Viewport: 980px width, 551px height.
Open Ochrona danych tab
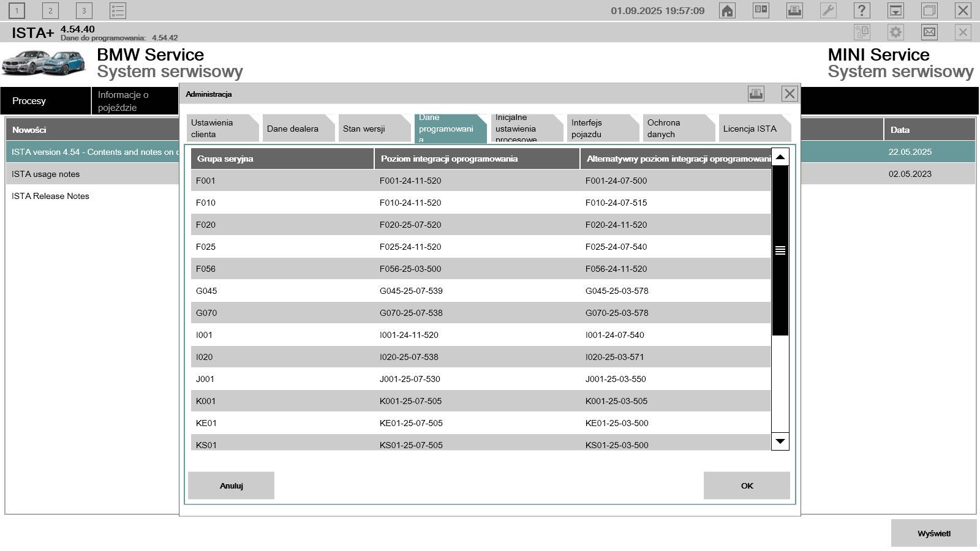679,129
